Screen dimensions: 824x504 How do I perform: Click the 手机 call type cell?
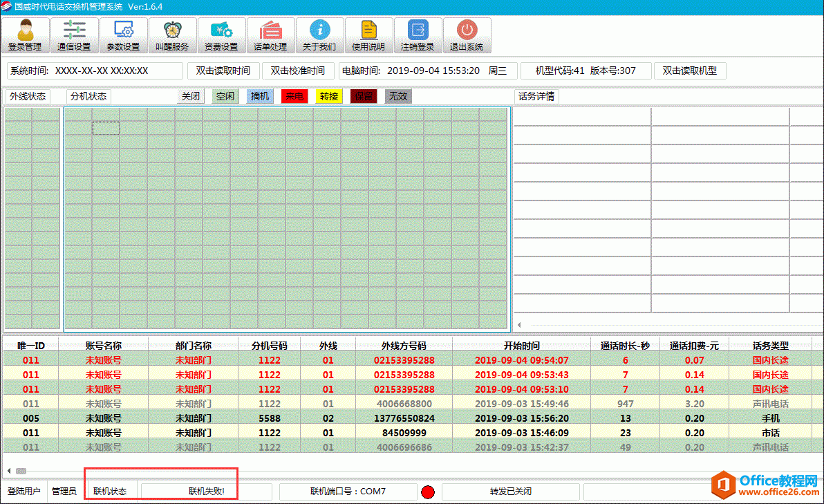[x=770, y=418]
